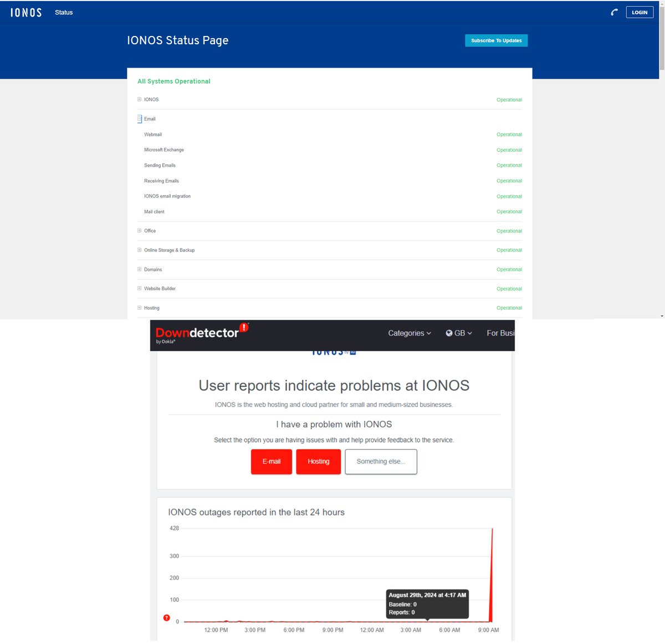The image size is (665, 644).
Task: Click the chart tooltip for August 29th
Action: [x=427, y=604]
